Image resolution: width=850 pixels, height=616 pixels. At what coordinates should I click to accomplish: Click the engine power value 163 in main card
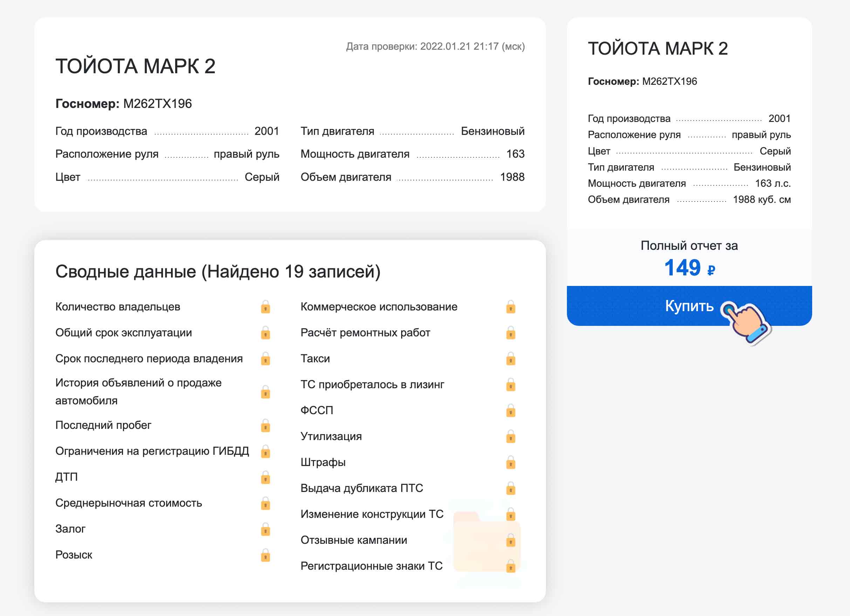point(515,153)
